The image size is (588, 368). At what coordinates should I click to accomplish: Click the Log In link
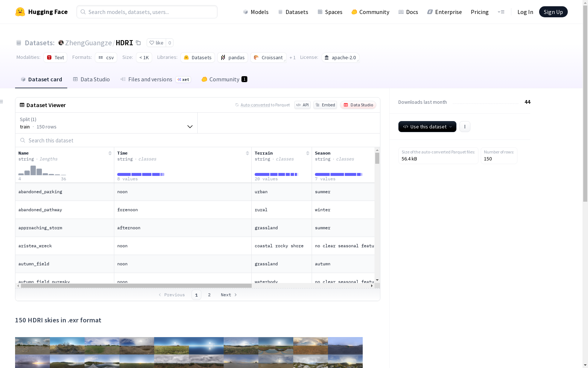(525, 12)
